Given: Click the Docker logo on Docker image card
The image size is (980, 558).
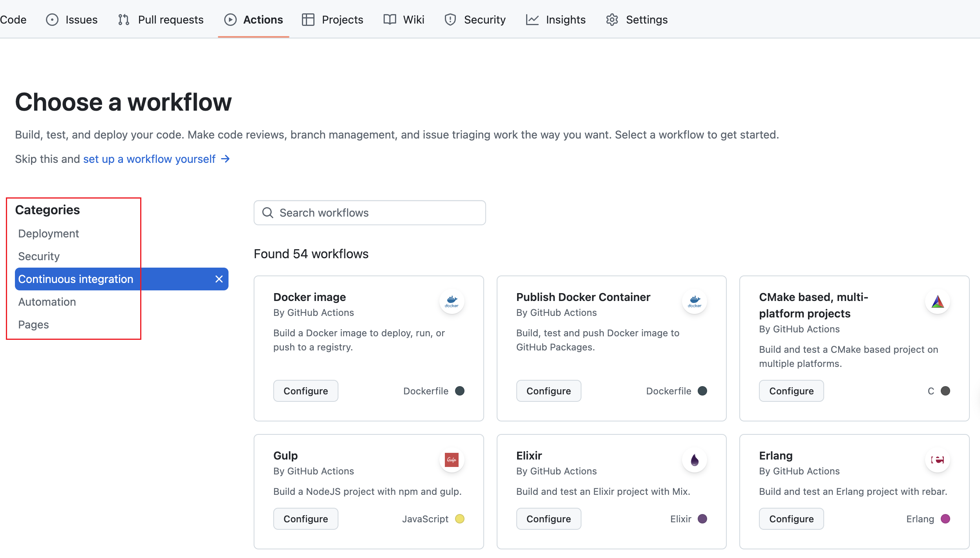Looking at the screenshot, I should (x=452, y=302).
